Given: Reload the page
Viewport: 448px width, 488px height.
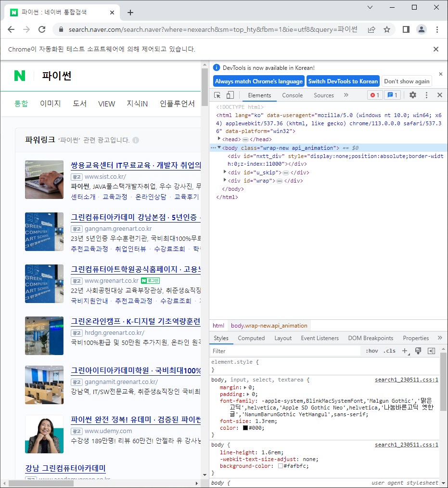Looking at the screenshot, I should [42, 29].
